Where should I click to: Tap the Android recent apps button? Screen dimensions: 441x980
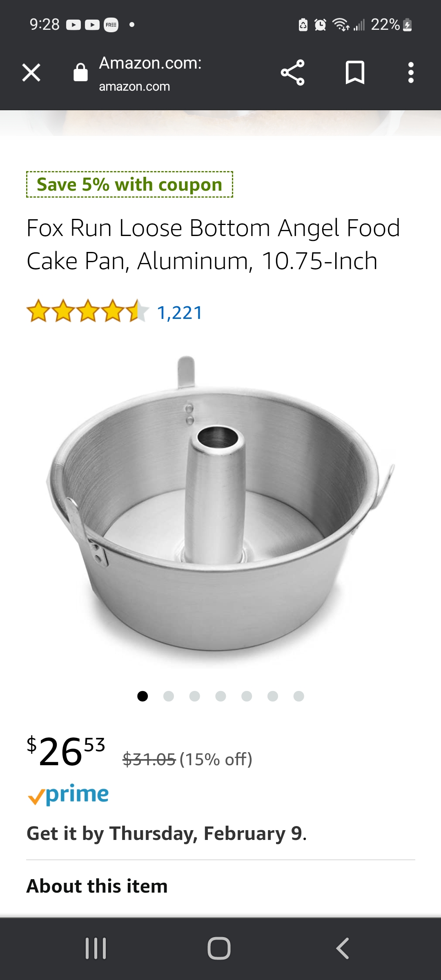(96, 948)
